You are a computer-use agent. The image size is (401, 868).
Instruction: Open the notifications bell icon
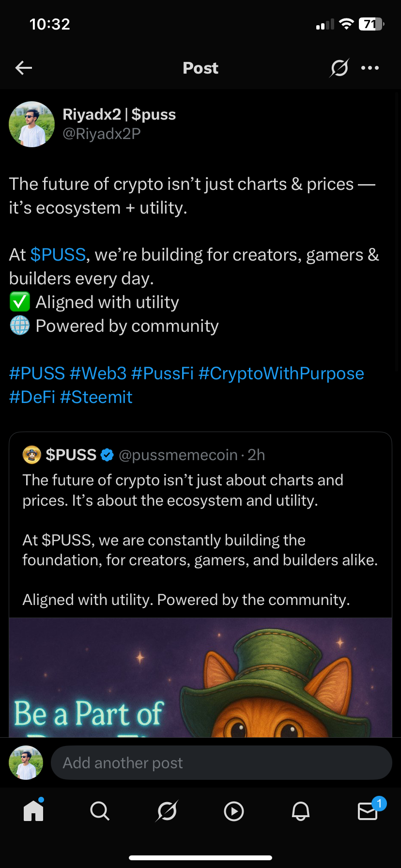tap(301, 811)
